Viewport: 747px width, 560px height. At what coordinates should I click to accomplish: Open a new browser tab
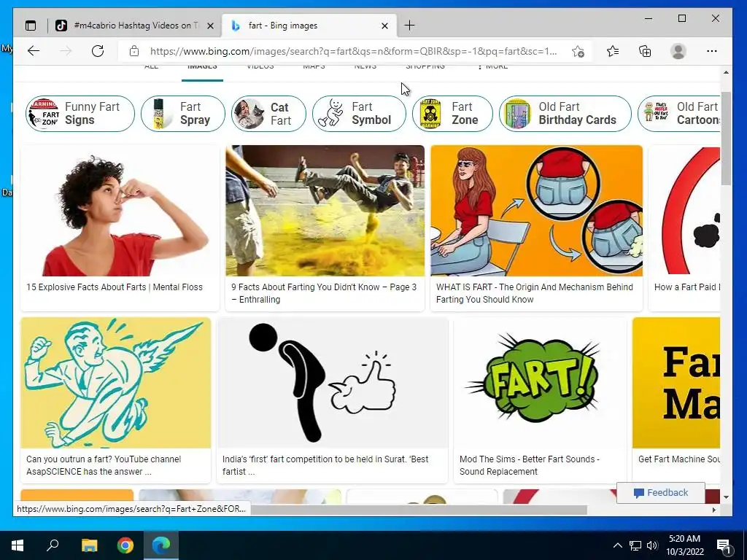pos(409,26)
